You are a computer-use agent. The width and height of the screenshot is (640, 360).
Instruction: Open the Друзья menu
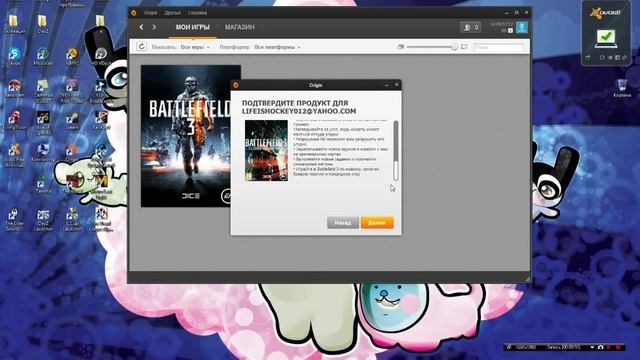click(172, 13)
